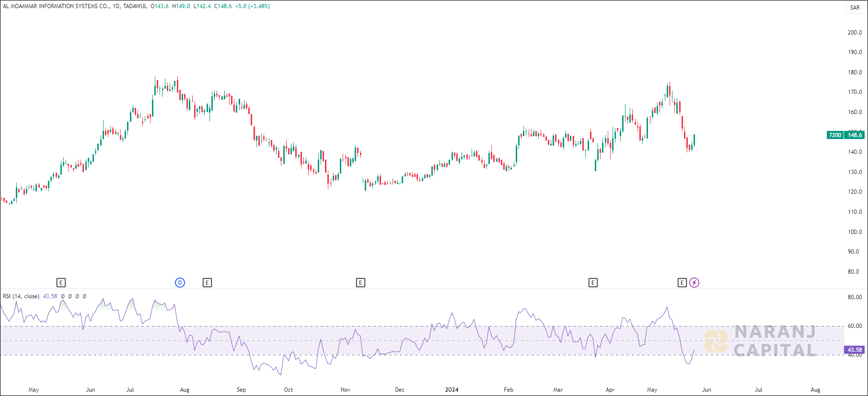
Task: Click the Sep label on time axis
Action: point(241,390)
